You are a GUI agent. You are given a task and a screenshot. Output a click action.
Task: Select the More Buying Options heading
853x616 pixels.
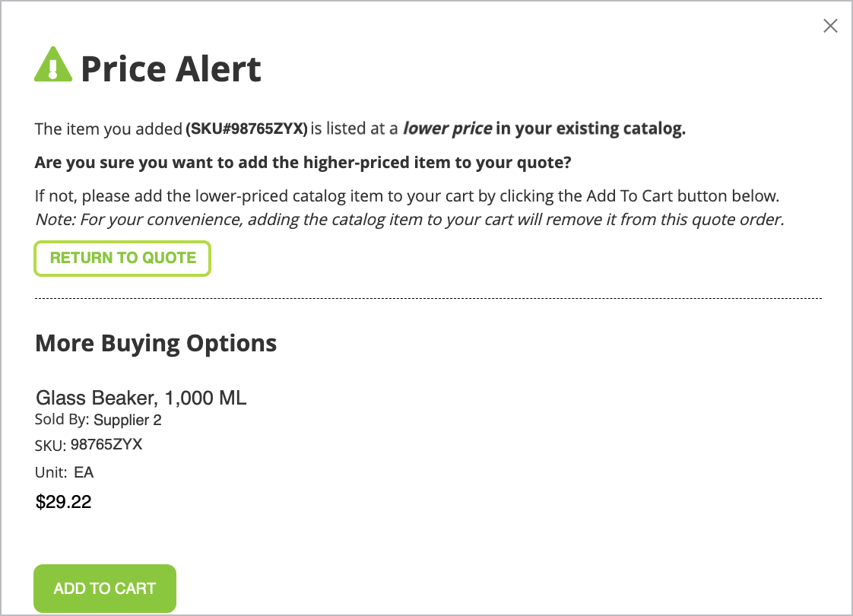click(156, 344)
